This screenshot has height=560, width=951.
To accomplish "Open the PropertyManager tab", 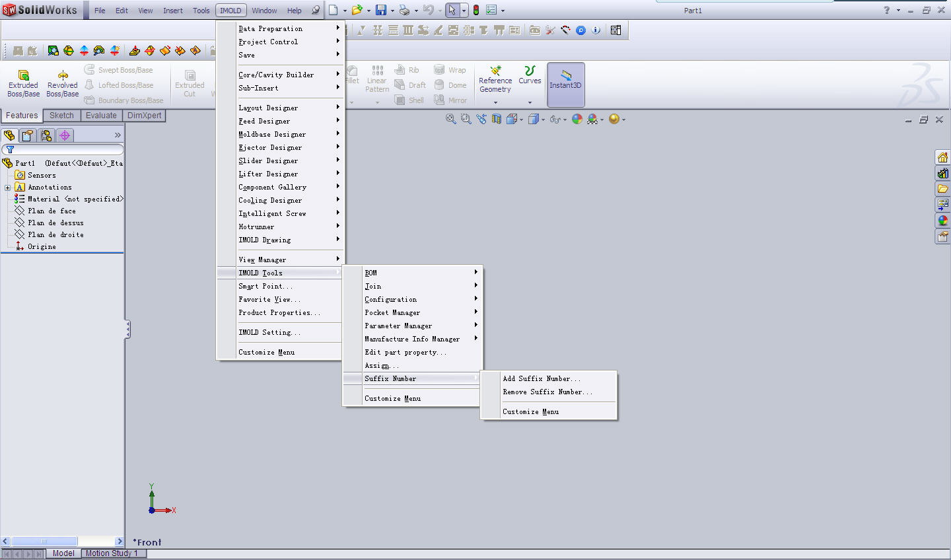I will [28, 135].
